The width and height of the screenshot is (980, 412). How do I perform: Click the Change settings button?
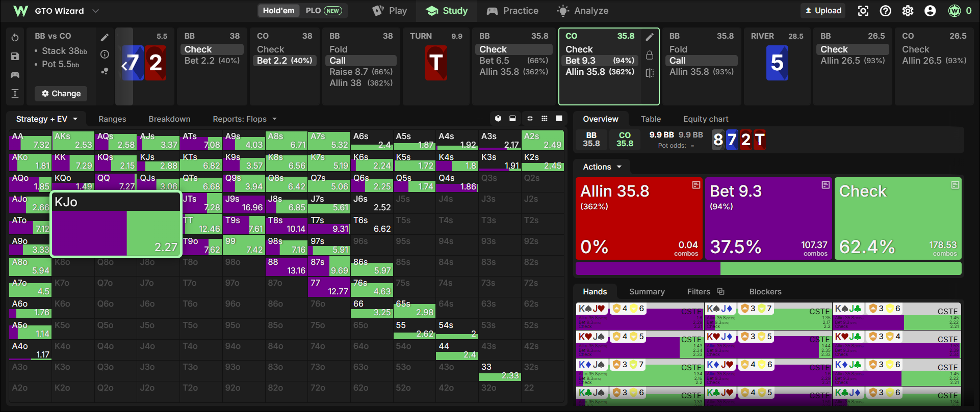[x=61, y=94]
